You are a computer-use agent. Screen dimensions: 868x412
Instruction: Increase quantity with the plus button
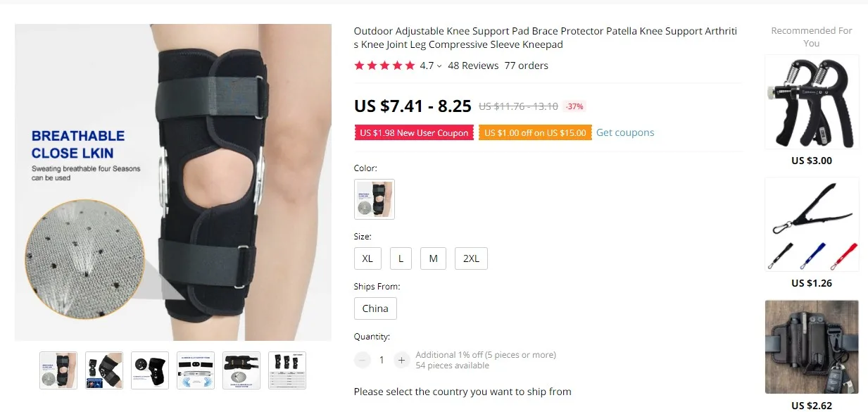[x=401, y=360]
